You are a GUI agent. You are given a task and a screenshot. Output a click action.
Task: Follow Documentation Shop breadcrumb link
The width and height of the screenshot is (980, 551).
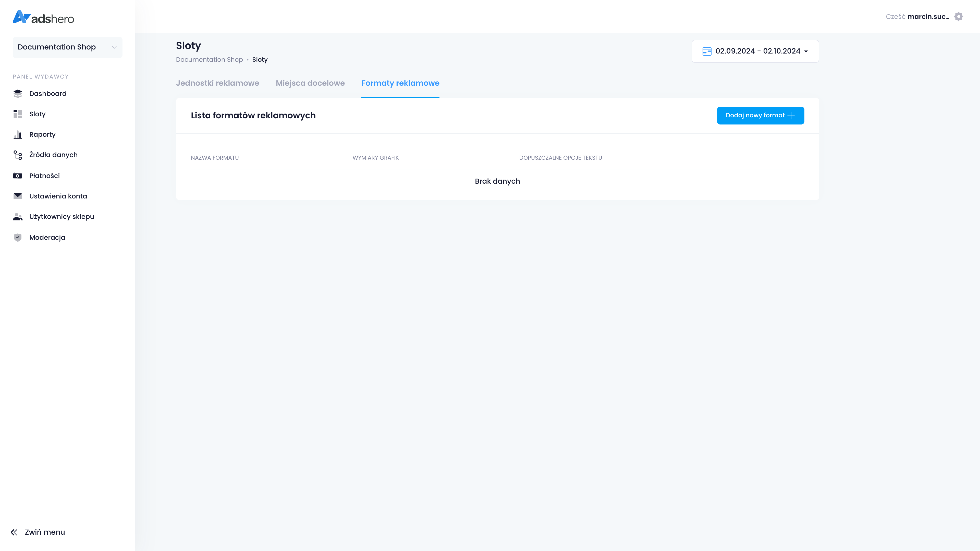coord(209,60)
